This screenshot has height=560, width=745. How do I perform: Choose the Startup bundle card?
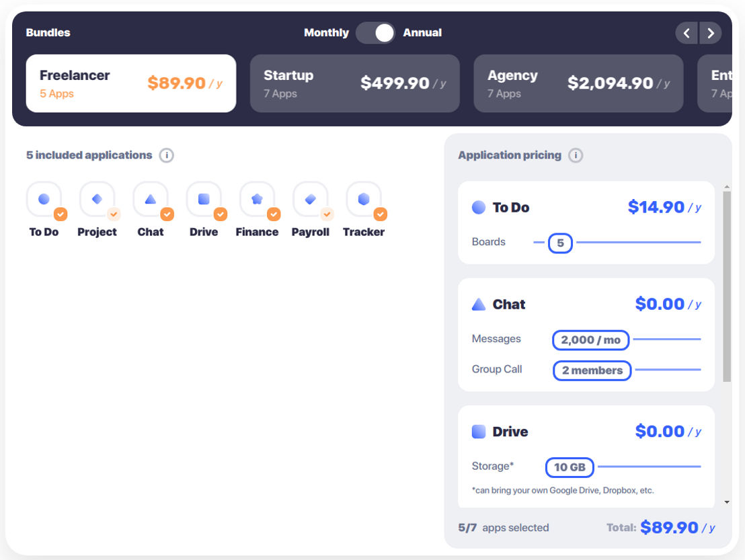[x=355, y=83]
